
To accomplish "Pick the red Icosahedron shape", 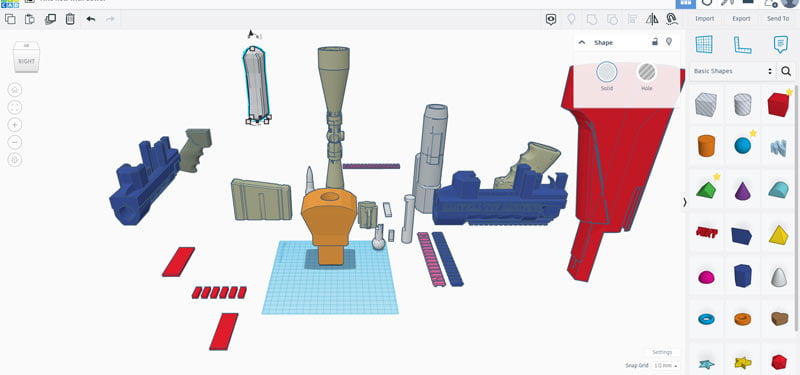I will tap(779, 362).
